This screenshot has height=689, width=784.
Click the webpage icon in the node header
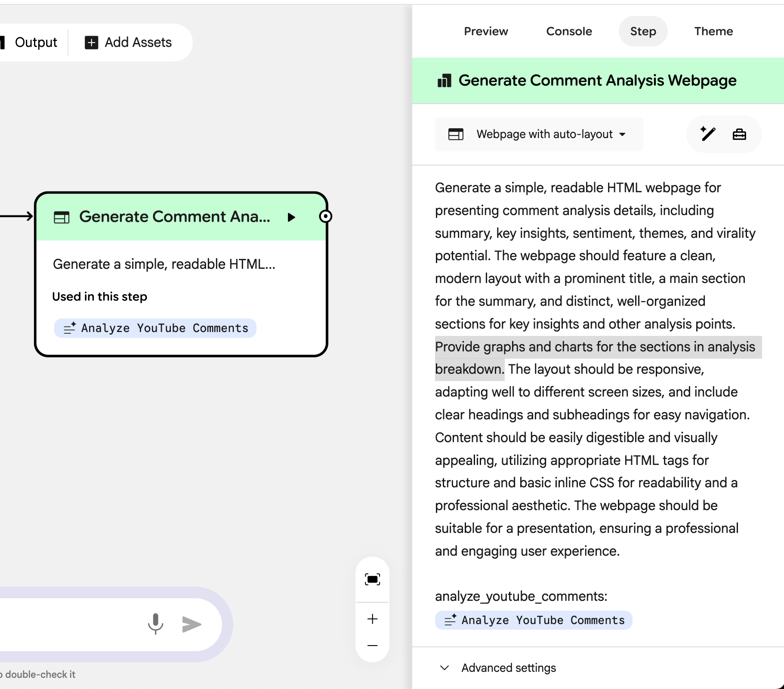62,218
